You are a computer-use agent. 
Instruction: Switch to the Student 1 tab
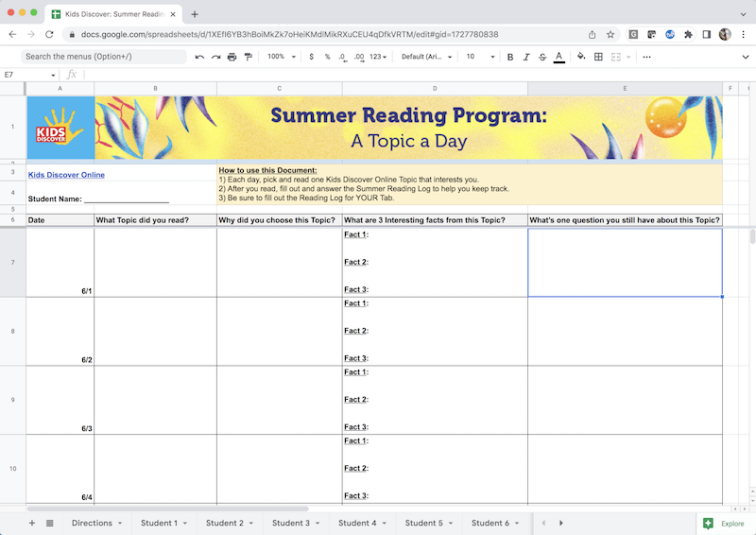(159, 523)
